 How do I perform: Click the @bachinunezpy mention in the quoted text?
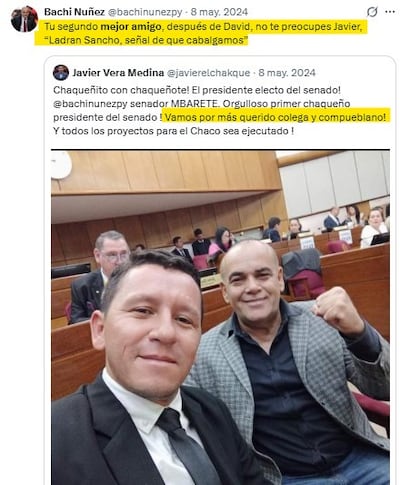coord(90,104)
